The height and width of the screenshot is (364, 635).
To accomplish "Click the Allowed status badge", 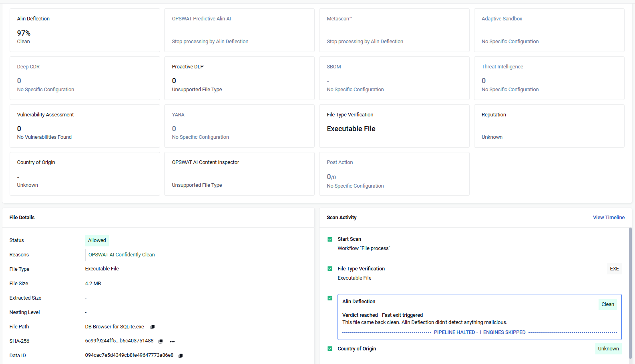I will tap(97, 240).
